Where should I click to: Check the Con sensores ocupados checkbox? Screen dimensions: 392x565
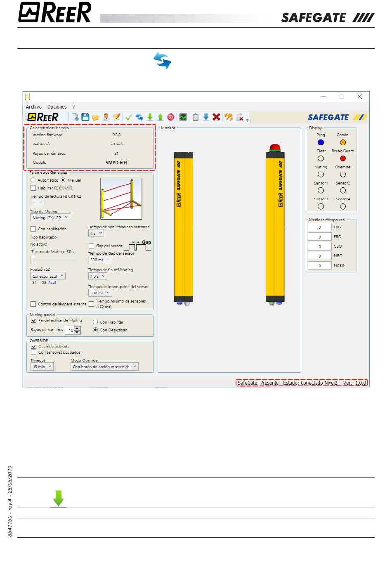pos(34,352)
